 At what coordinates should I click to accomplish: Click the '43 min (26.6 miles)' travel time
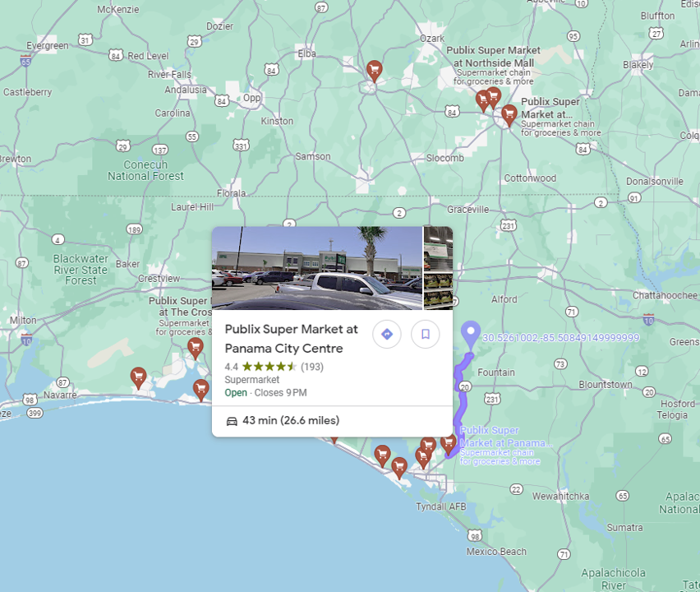(291, 420)
